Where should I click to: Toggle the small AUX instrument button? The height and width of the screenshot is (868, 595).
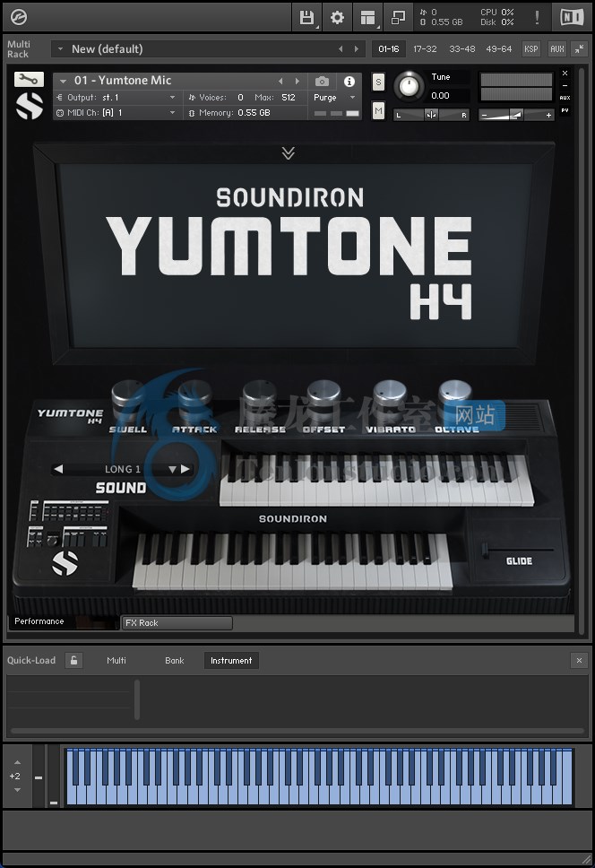coord(565,98)
